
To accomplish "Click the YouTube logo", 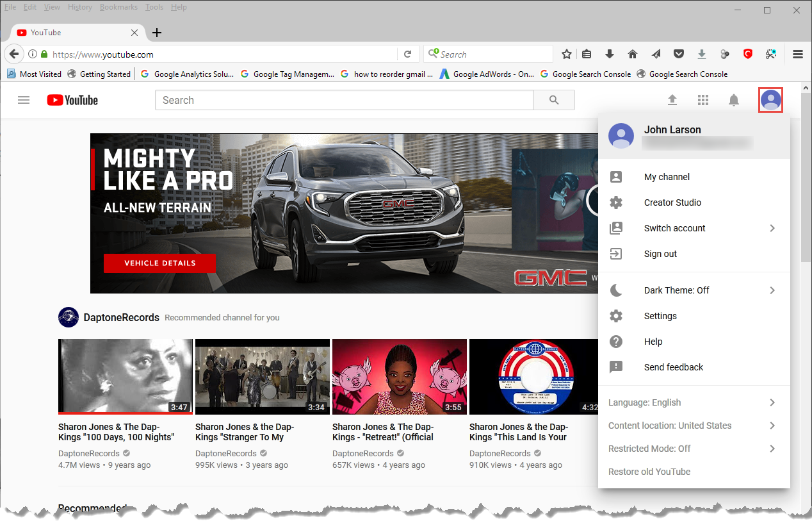I will coord(72,100).
